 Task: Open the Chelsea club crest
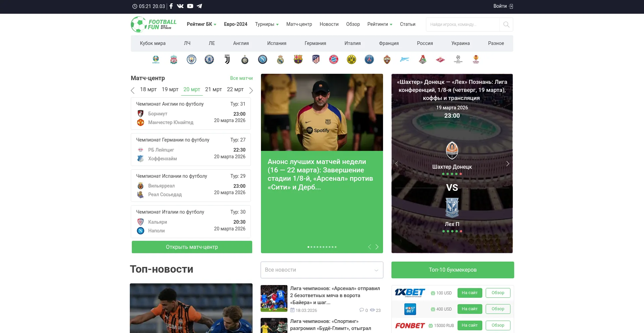pyautogui.click(x=209, y=59)
